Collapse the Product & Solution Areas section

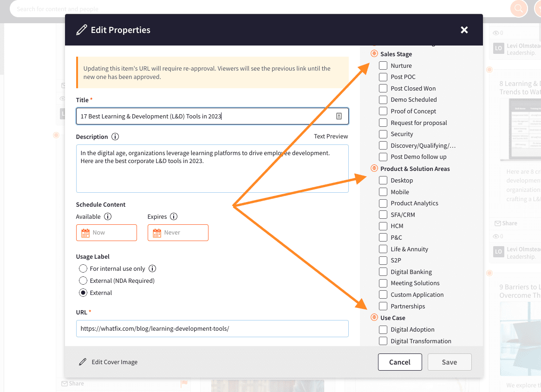tap(374, 169)
